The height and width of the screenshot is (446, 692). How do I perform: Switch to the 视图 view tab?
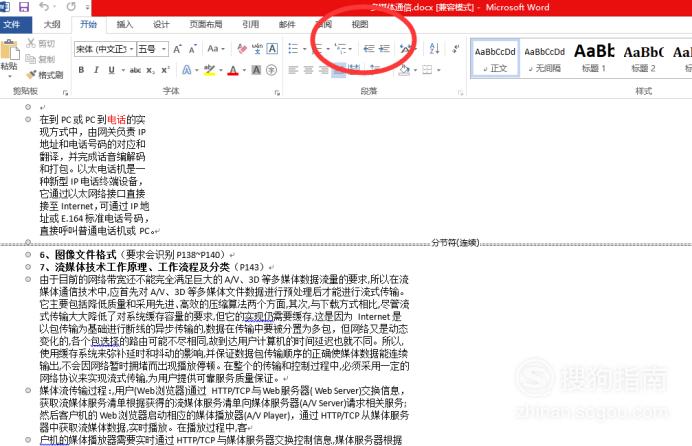360,24
